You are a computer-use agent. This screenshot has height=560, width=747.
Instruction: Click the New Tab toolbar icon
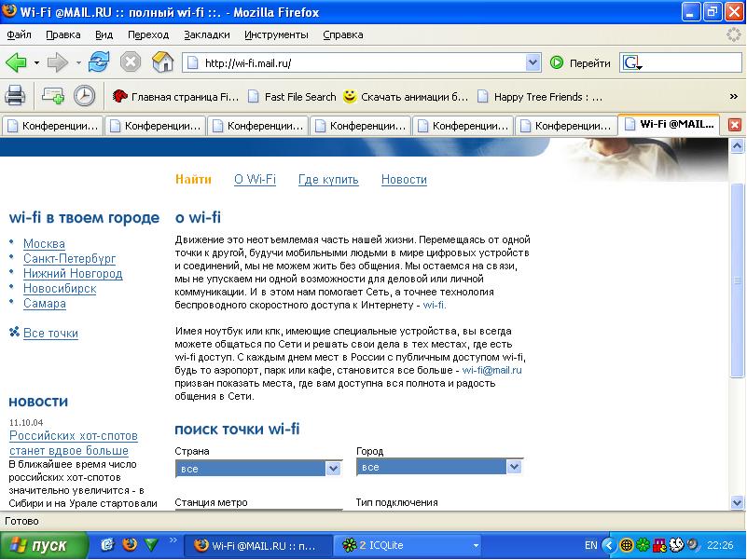[53, 96]
